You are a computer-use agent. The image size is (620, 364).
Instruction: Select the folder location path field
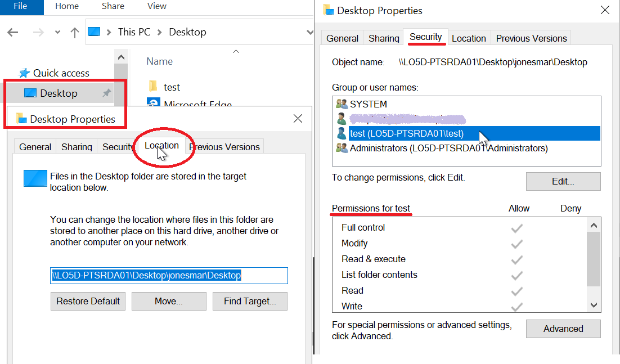[x=169, y=276]
